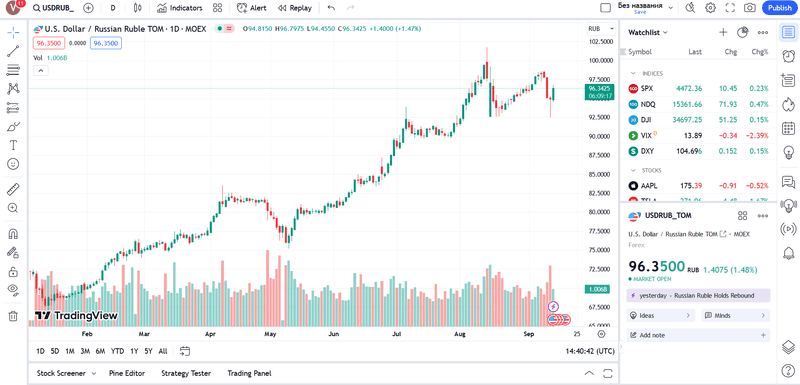
Task: Add a symbol to compare with plus icon
Action: pyautogui.click(x=88, y=8)
